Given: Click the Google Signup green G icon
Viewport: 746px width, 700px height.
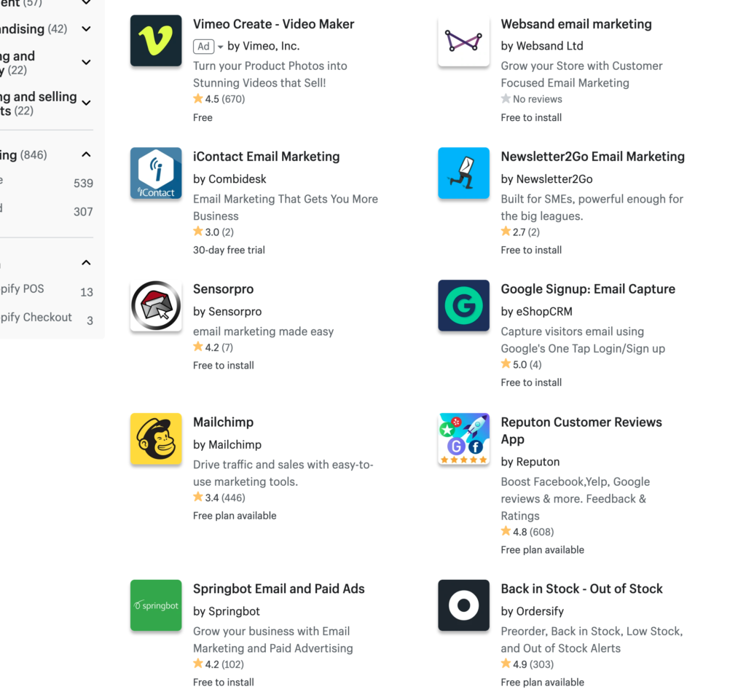Looking at the screenshot, I should [x=463, y=305].
